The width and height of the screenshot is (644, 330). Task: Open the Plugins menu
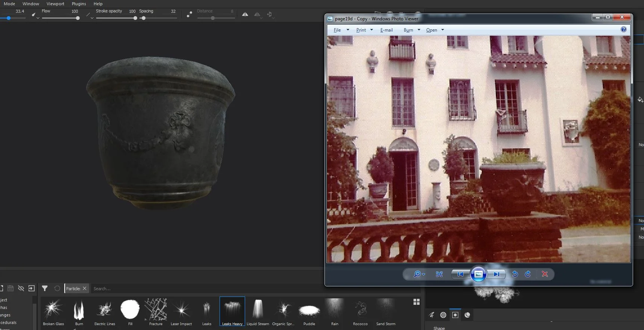[x=79, y=4]
